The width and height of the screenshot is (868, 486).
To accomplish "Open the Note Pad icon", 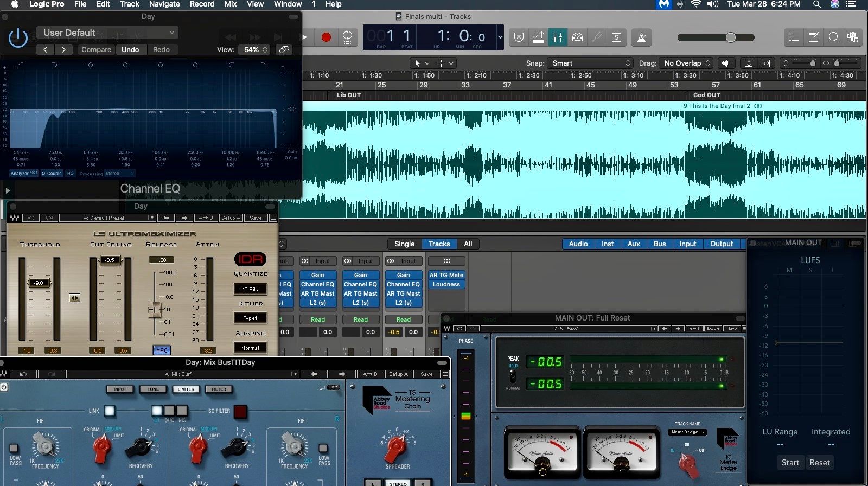I will [814, 37].
